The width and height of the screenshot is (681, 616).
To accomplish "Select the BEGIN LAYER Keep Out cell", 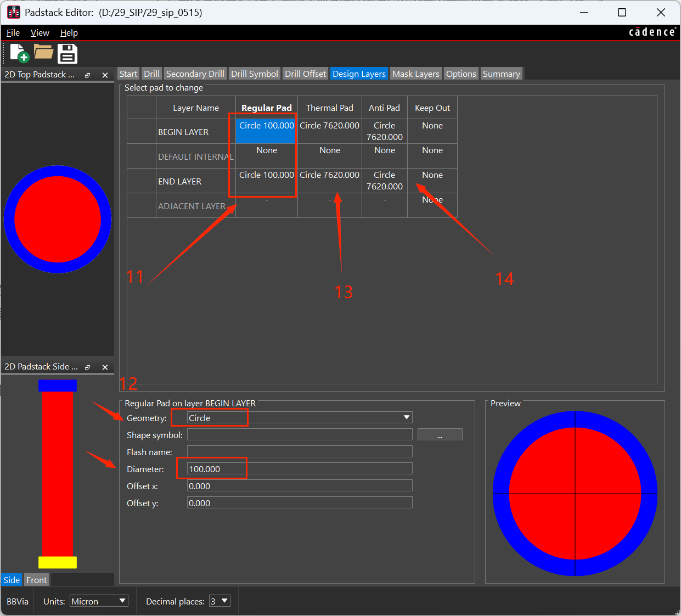I will (432, 131).
